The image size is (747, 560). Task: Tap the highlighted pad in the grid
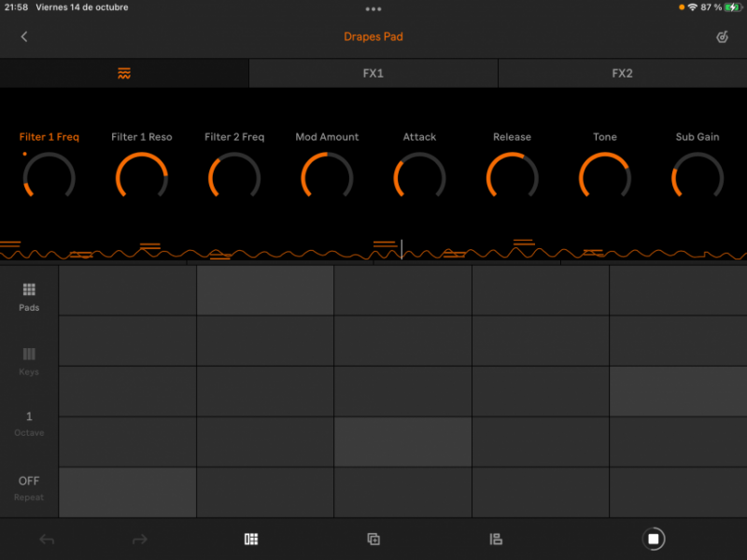(x=265, y=290)
